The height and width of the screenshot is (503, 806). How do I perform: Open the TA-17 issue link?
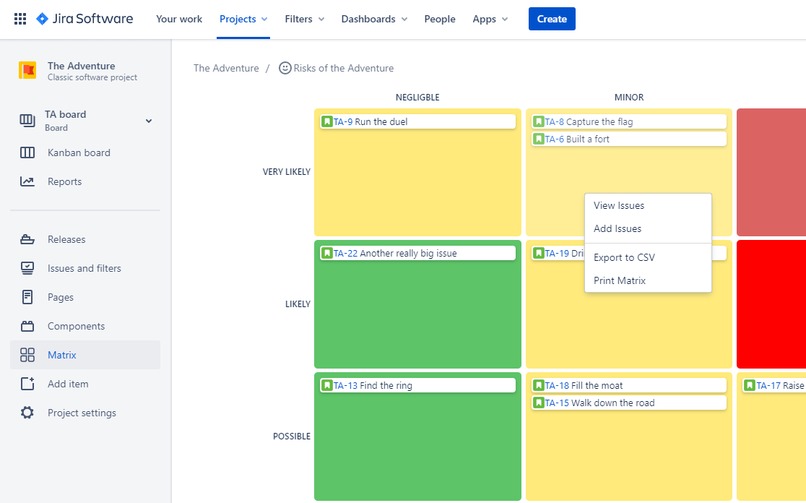tap(768, 385)
